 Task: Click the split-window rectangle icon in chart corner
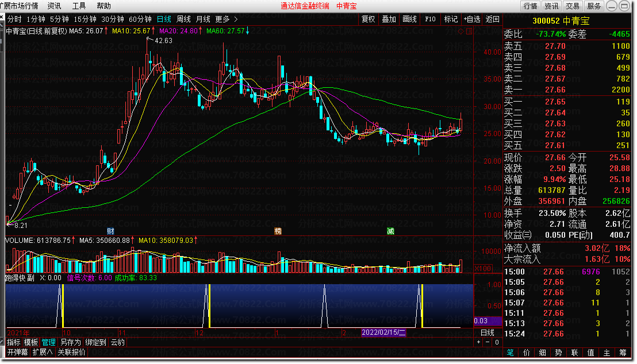tap(469, 31)
